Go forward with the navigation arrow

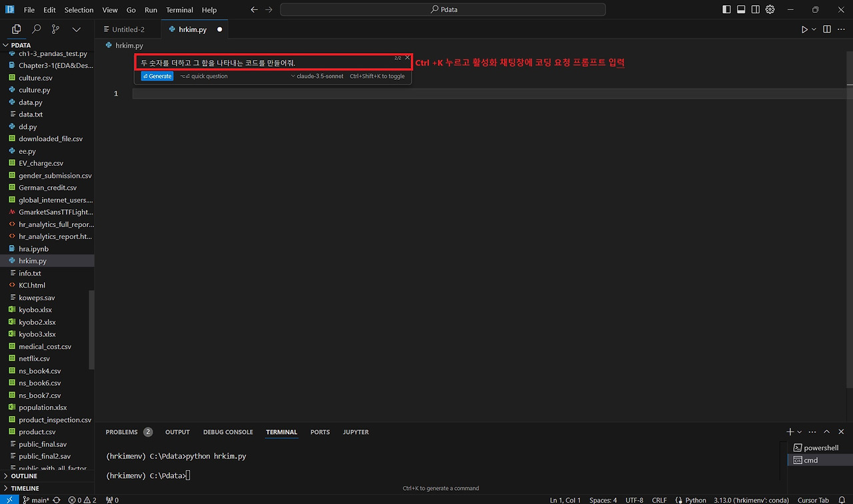click(x=269, y=10)
